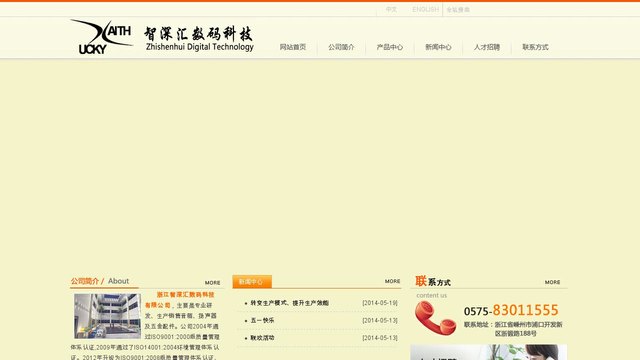The width and height of the screenshot is (640, 360).
Task: Click MORE in the contact section
Action: point(552,282)
